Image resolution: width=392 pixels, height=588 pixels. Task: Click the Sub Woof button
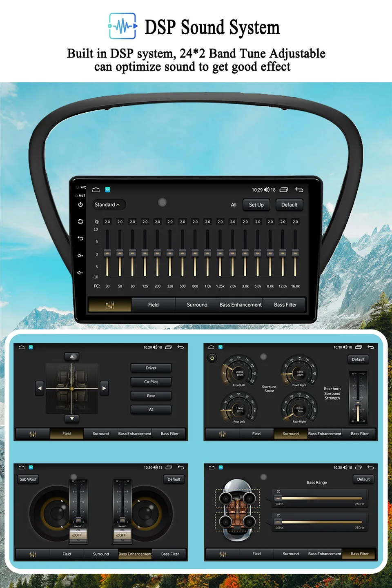[x=28, y=479]
